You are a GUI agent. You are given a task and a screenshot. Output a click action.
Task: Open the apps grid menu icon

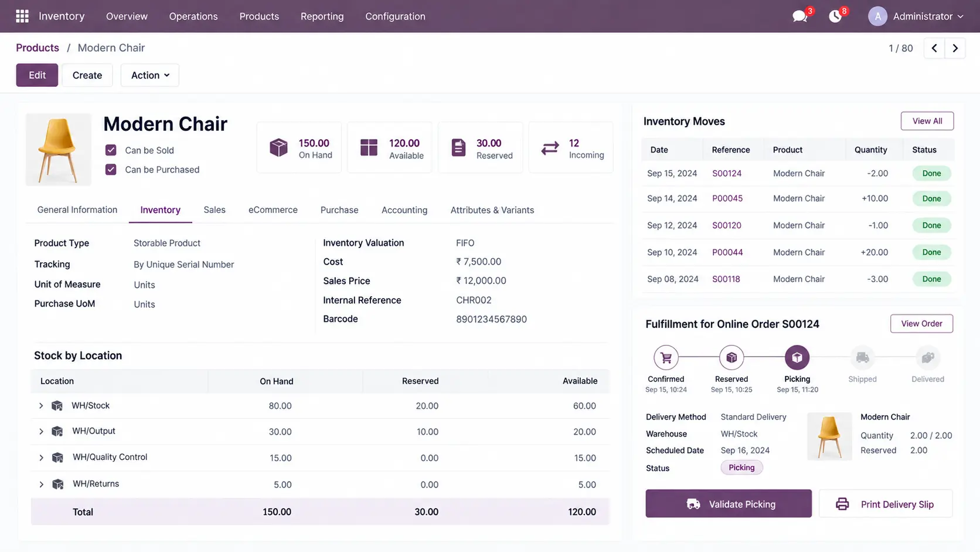[22, 16]
